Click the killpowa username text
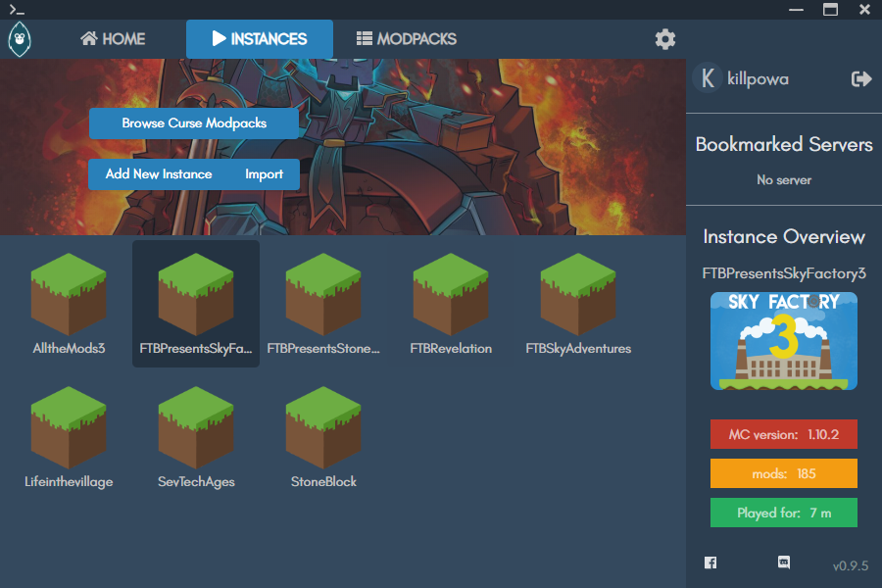This screenshot has height=588, width=882. (758, 79)
